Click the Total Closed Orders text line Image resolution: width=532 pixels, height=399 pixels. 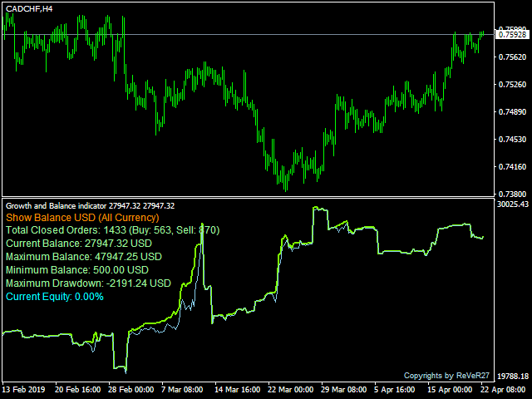click(x=113, y=230)
